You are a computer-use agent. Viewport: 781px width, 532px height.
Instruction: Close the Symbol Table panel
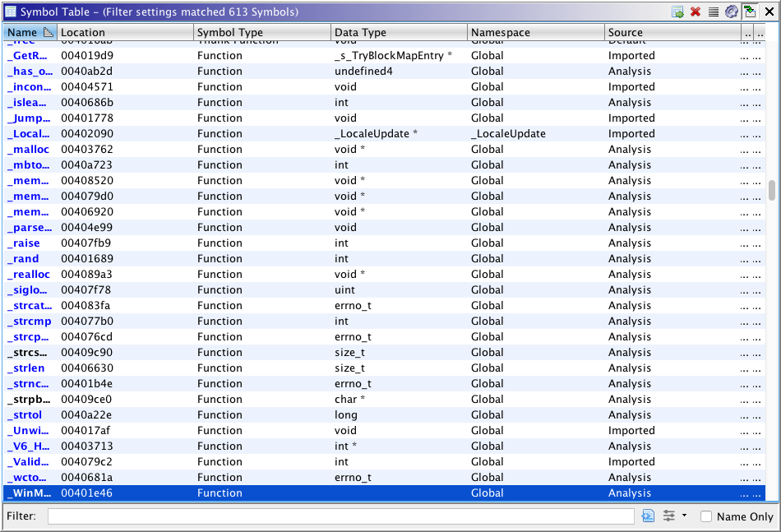(769, 12)
